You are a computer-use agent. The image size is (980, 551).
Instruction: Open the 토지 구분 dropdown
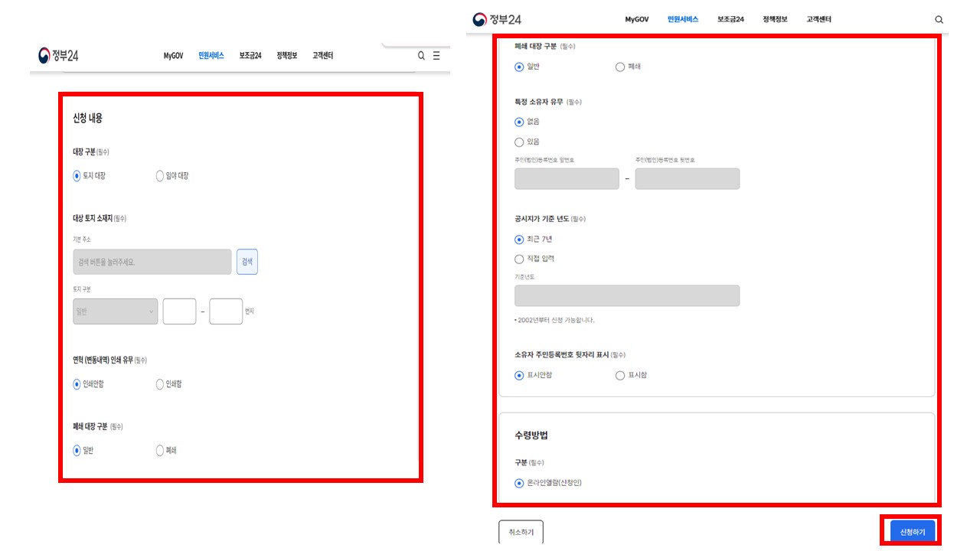coord(115,311)
